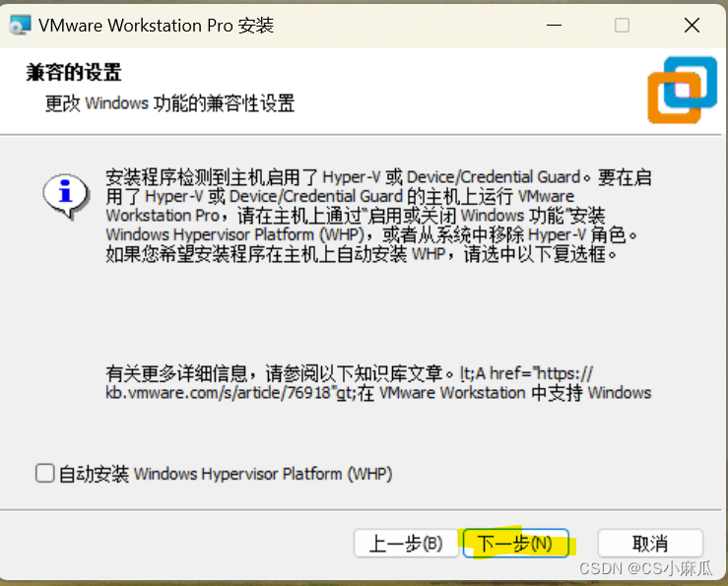
Task: Click the VMware Workstation Pro 安装 window title
Action: point(157,26)
